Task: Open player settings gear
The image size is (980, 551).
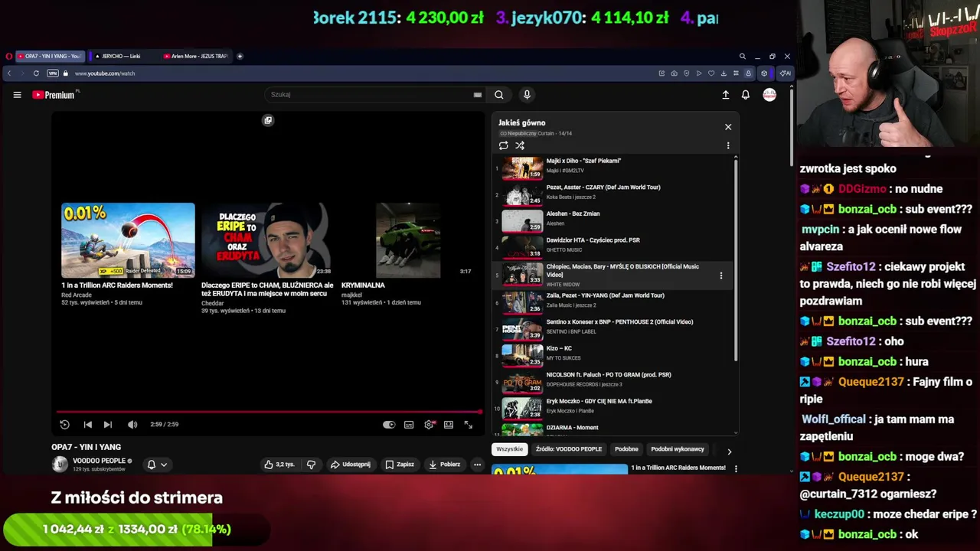Action: click(429, 425)
